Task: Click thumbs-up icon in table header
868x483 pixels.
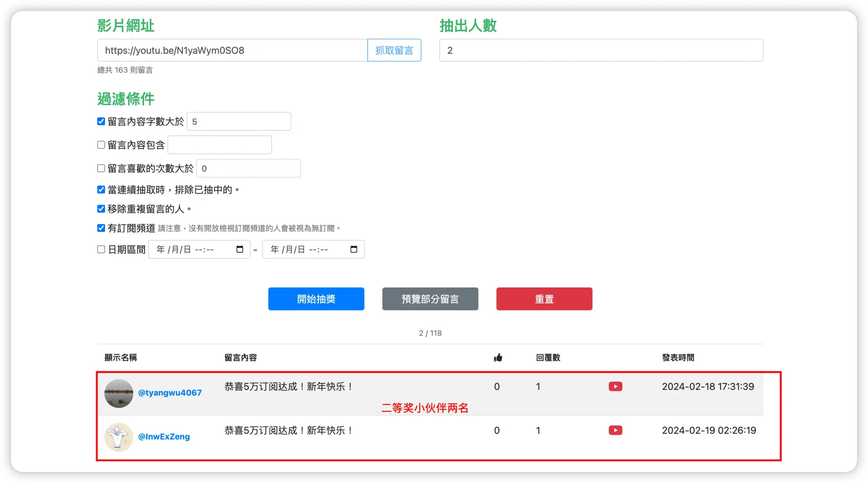Action: coord(498,357)
